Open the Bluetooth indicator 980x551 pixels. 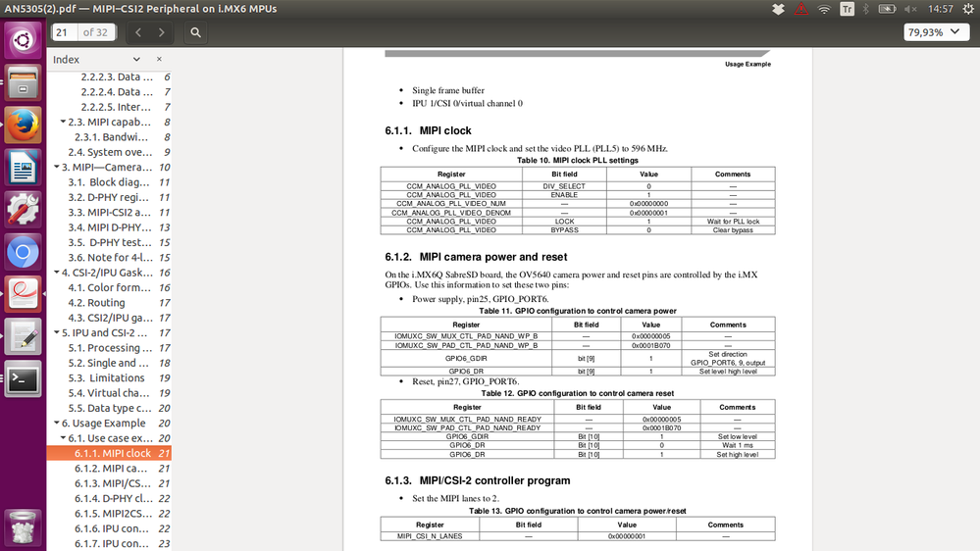click(x=865, y=9)
